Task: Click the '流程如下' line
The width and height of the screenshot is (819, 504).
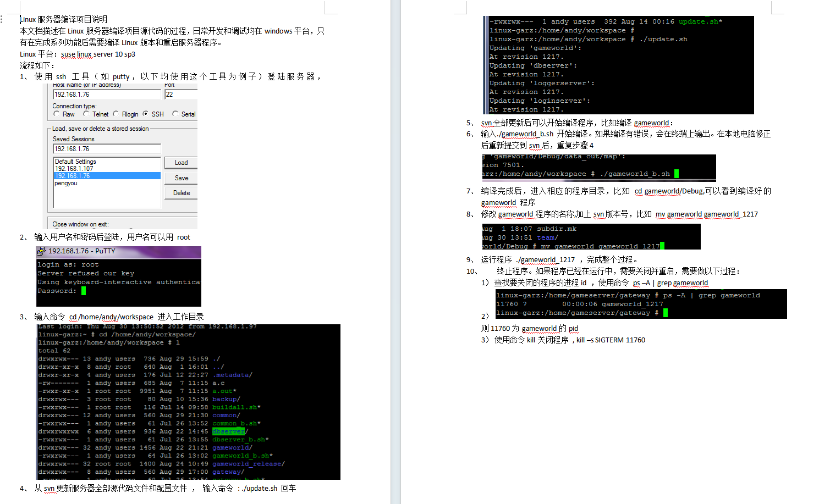Action: (x=37, y=65)
